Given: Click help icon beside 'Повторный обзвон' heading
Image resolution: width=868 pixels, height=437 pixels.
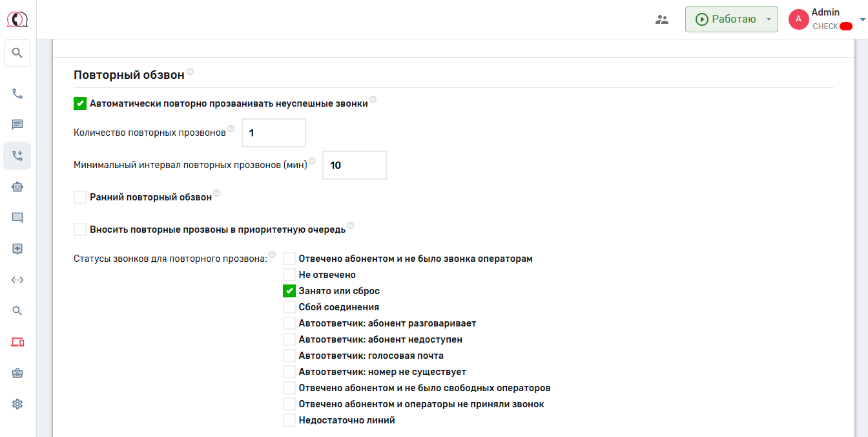Looking at the screenshot, I should [191, 72].
